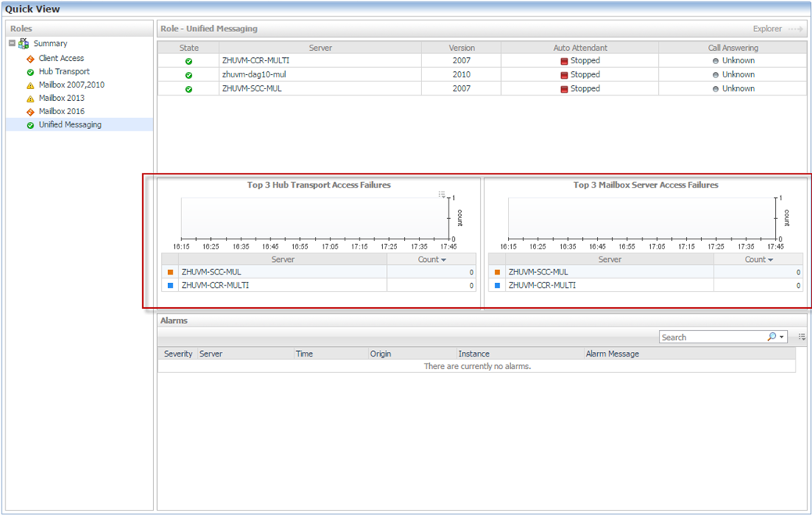The height and width of the screenshot is (520, 812).
Task: Click Unknown status icon for ZHUVM-SCC-MUL
Action: [715, 89]
